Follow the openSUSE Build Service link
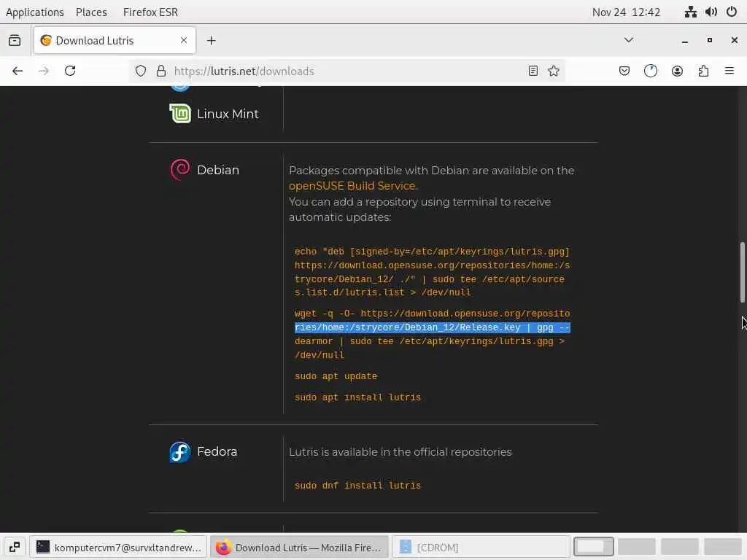 click(353, 186)
